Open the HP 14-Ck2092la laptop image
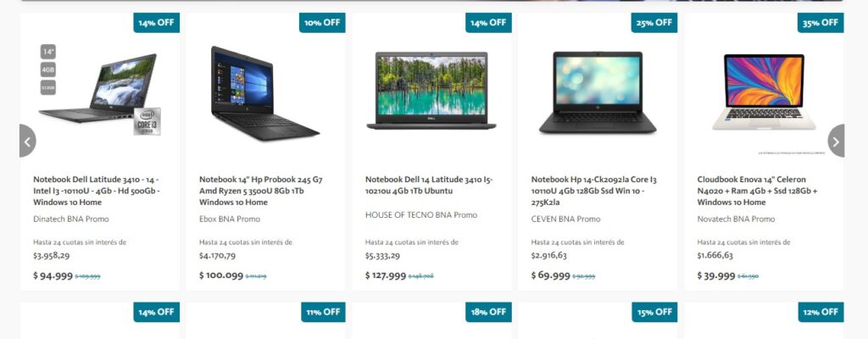Viewport: 868px width, 339px height. pos(598,92)
